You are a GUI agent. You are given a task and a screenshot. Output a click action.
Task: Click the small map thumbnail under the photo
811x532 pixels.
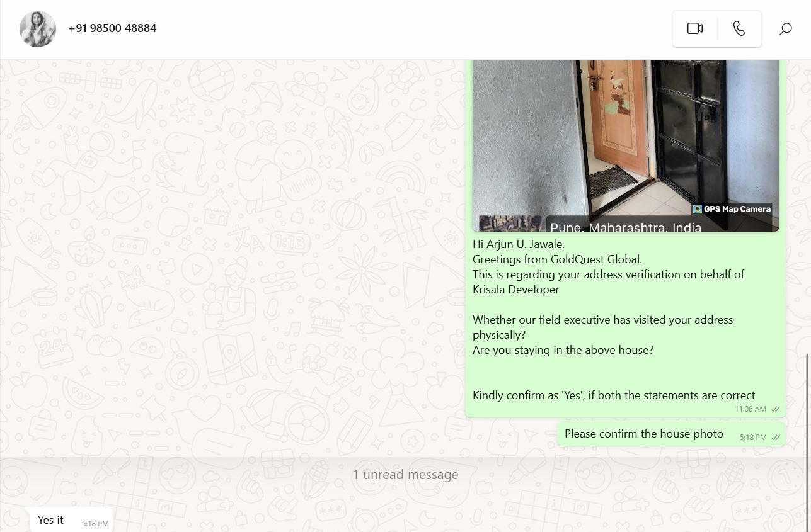(x=509, y=224)
